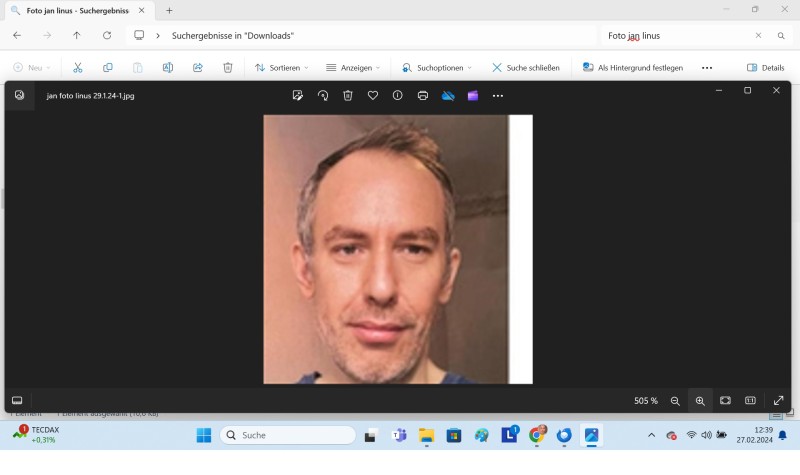Open the Photos toolbar three-dots menu

(498, 95)
